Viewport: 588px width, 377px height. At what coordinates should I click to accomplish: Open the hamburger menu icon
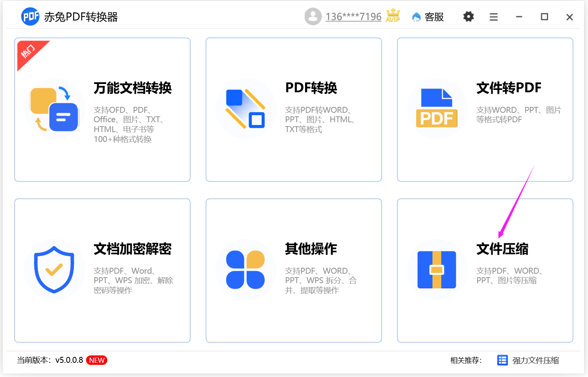click(494, 17)
